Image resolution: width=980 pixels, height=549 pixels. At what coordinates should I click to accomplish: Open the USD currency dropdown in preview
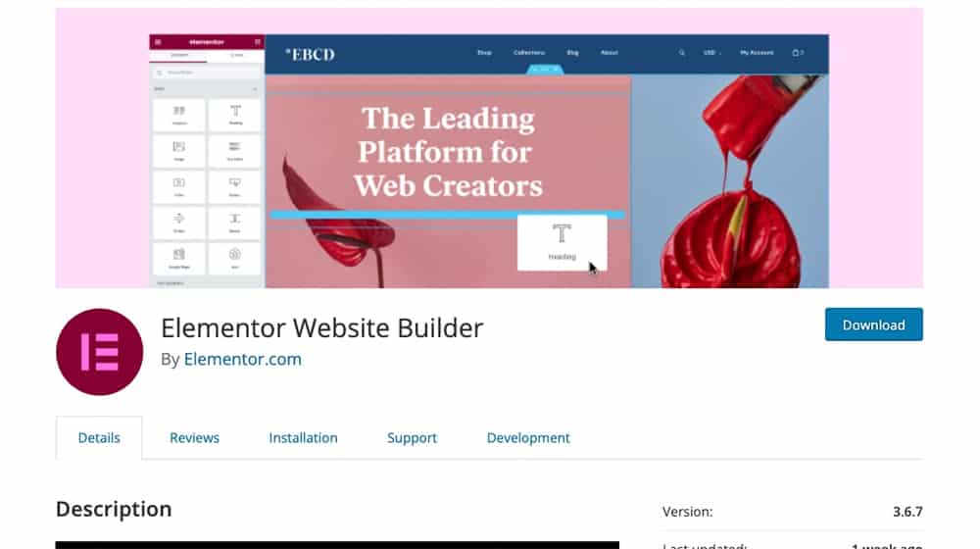[712, 53]
